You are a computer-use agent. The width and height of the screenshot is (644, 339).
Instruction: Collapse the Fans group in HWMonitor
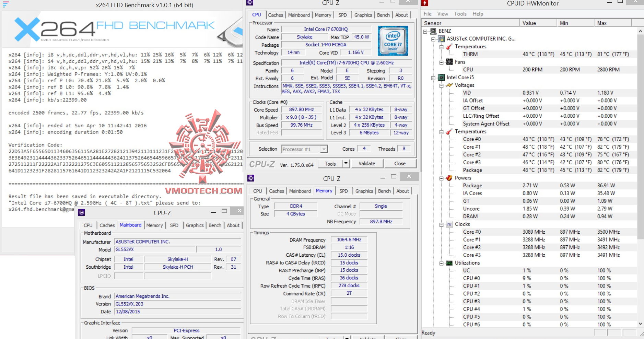point(442,62)
